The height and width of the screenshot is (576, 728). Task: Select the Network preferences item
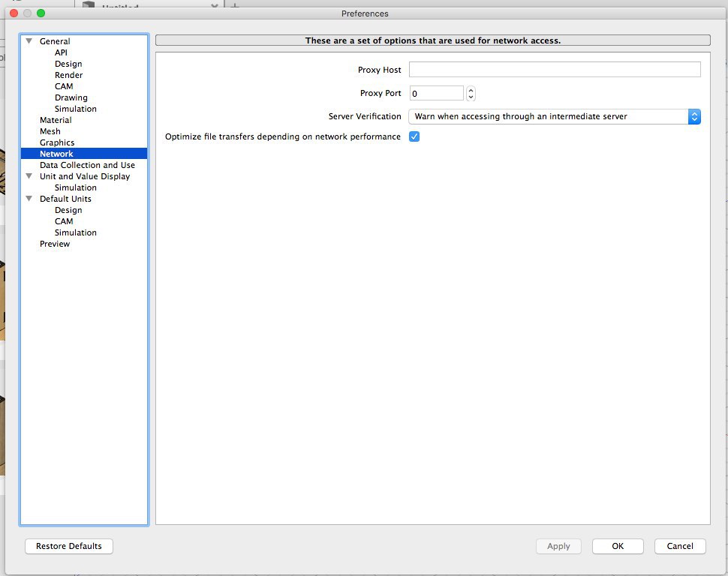click(x=84, y=154)
